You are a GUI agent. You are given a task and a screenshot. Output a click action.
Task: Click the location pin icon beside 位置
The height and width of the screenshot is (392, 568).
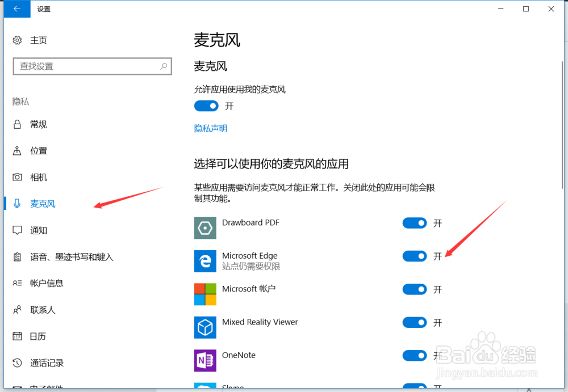tap(17, 151)
